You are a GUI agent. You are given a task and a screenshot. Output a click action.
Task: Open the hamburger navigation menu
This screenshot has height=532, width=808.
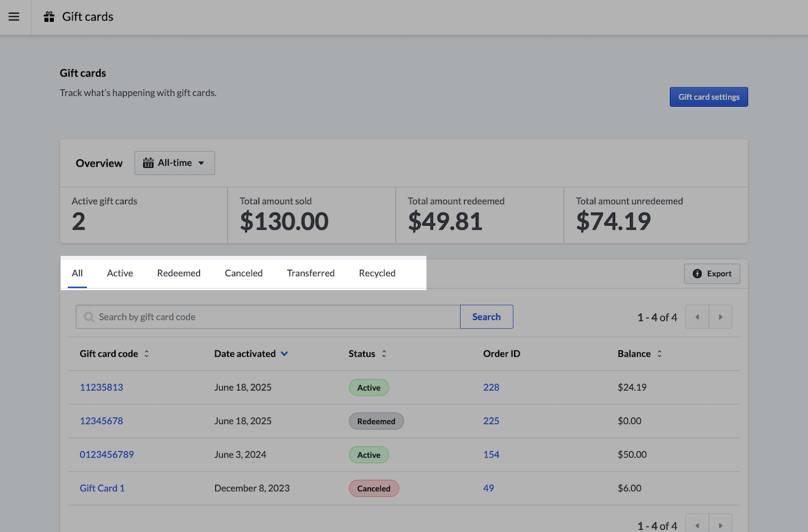tap(14, 17)
